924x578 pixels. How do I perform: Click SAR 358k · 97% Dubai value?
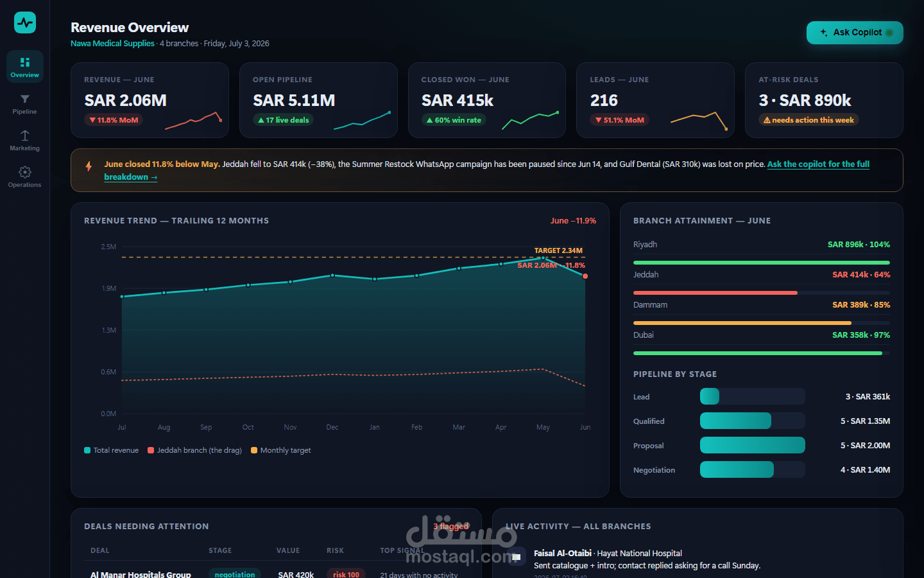click(x=861, y=335)
